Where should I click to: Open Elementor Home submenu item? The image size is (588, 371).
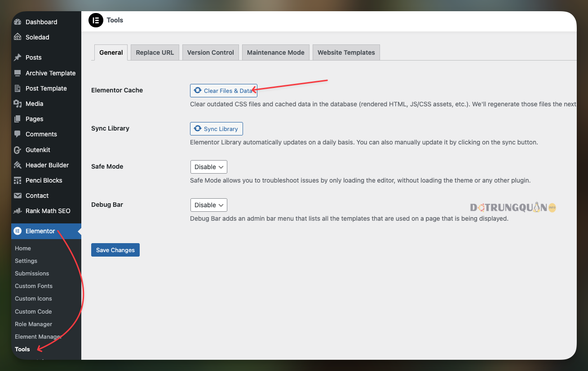[23, 248]
